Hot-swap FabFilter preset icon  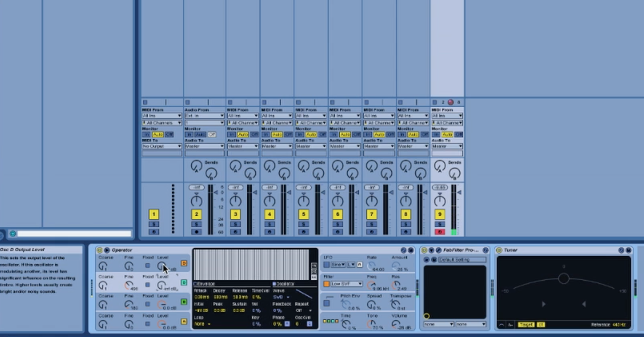click(x=486, y=250)
